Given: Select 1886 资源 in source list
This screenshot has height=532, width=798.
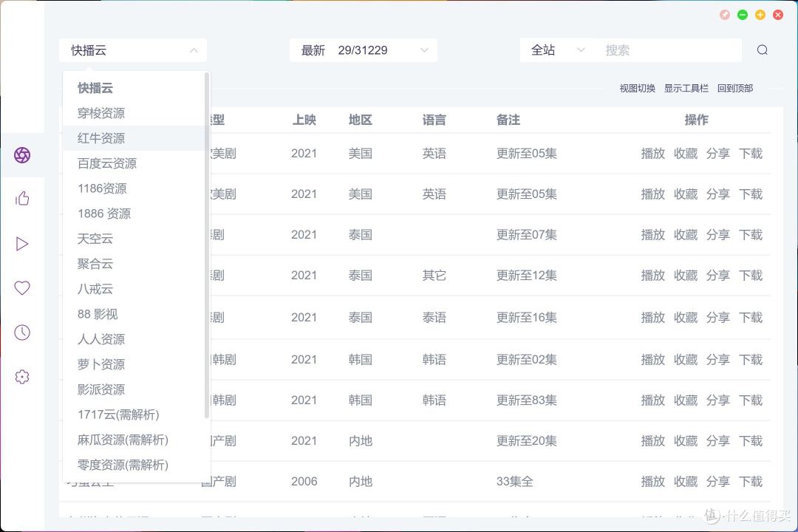Looking at the screenshot, I should (133, 214).
